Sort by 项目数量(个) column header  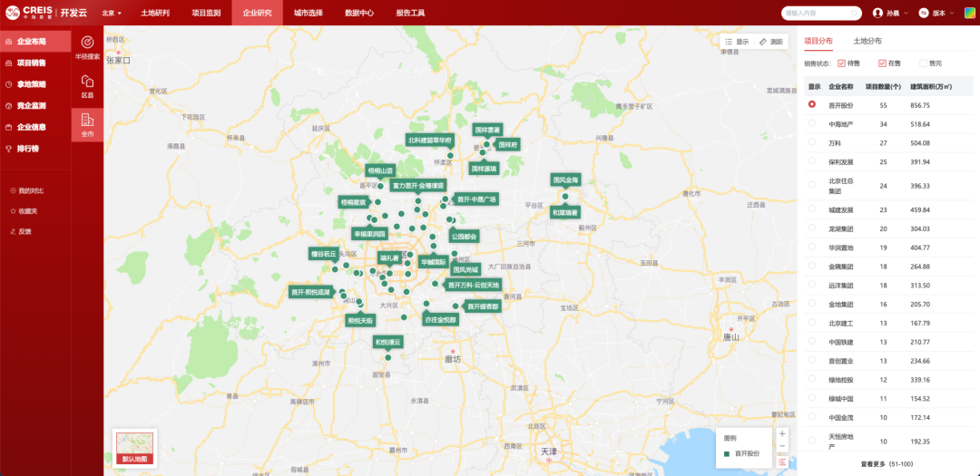[x=883, y=86]
